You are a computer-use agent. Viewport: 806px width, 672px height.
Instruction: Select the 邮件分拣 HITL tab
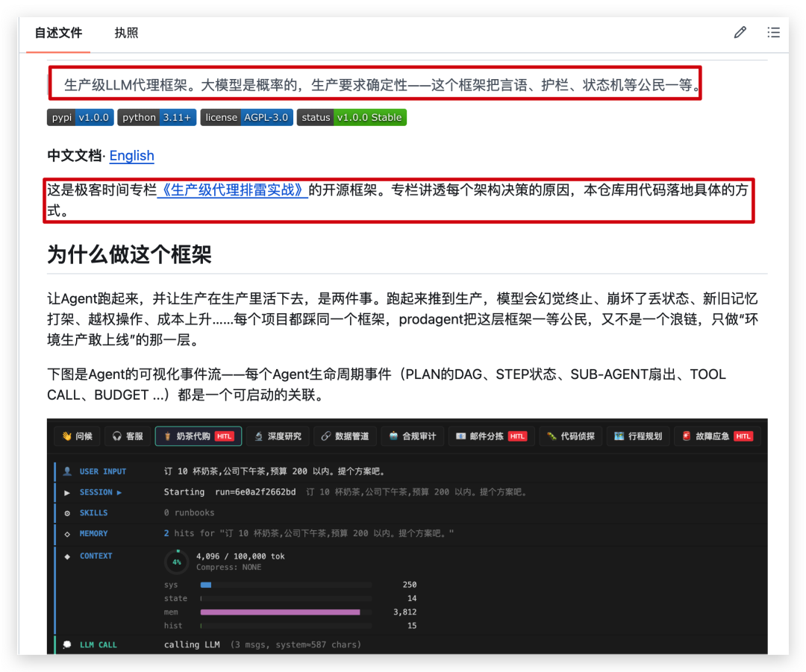(x=491, y=436)
